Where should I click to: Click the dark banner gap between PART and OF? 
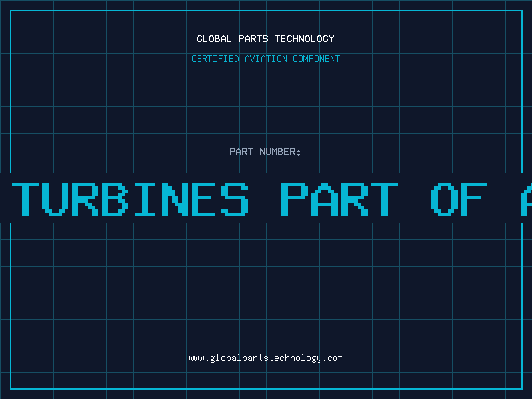[414, 199]
